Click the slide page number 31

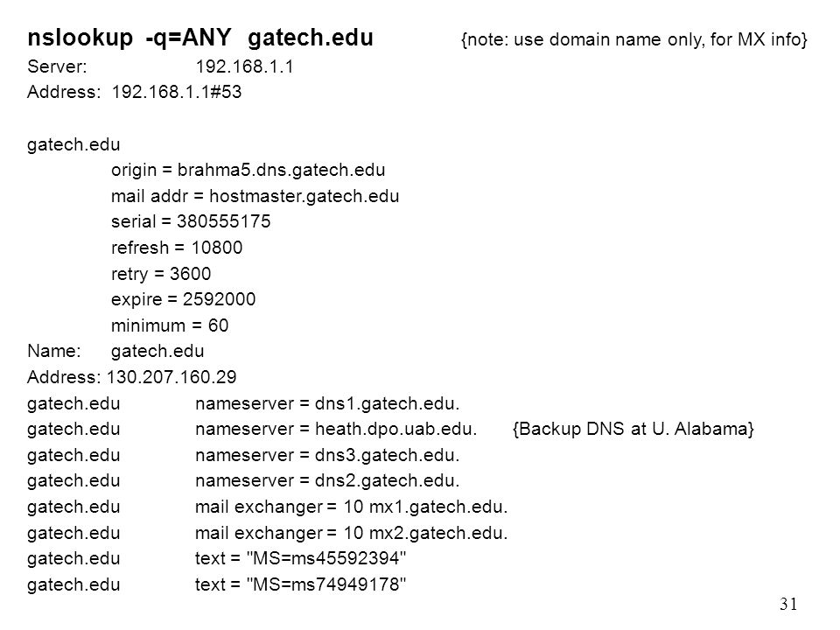pos(788,605)
